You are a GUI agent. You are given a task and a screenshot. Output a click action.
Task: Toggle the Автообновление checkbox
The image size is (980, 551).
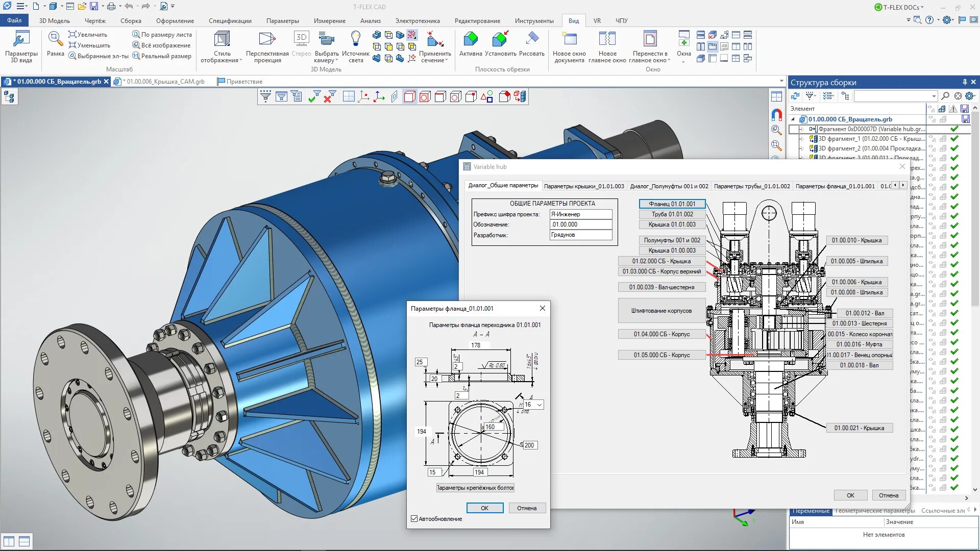414,519
